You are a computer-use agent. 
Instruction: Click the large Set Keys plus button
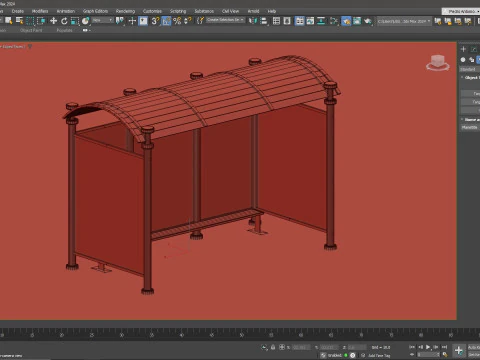pyautogui.click(x=459, y=350)
